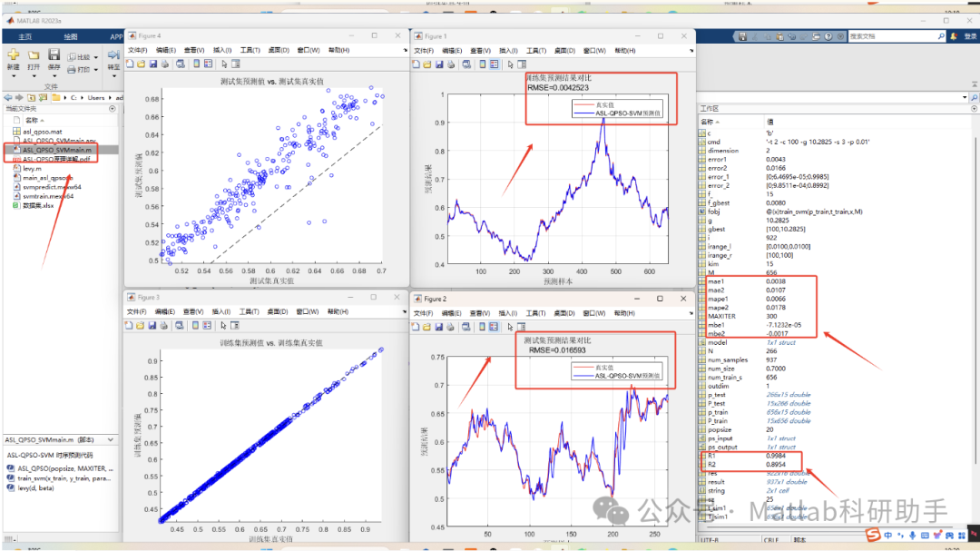Switch to 绘图 ribbon tab

click(x=71, y=37)
